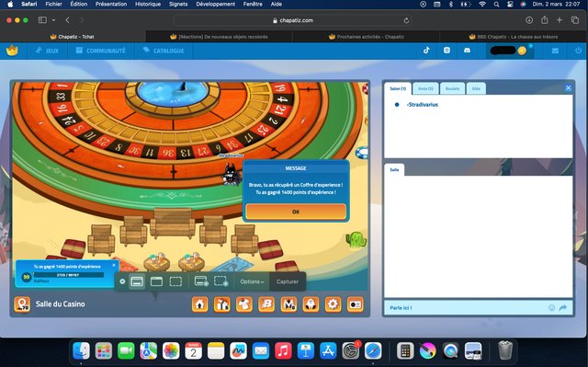Image resolution: width=588 pixels, height=367 pixels.
Task: Open the Instagram link icon
Action: point(447,51)
